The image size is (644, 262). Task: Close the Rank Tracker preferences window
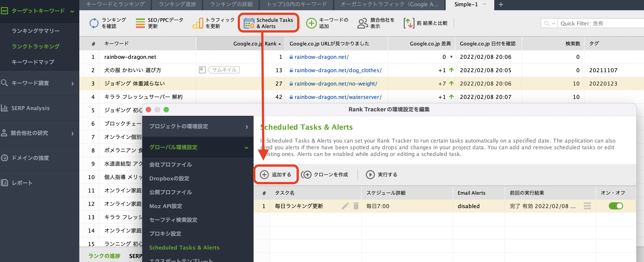click(x=148, y=109)
